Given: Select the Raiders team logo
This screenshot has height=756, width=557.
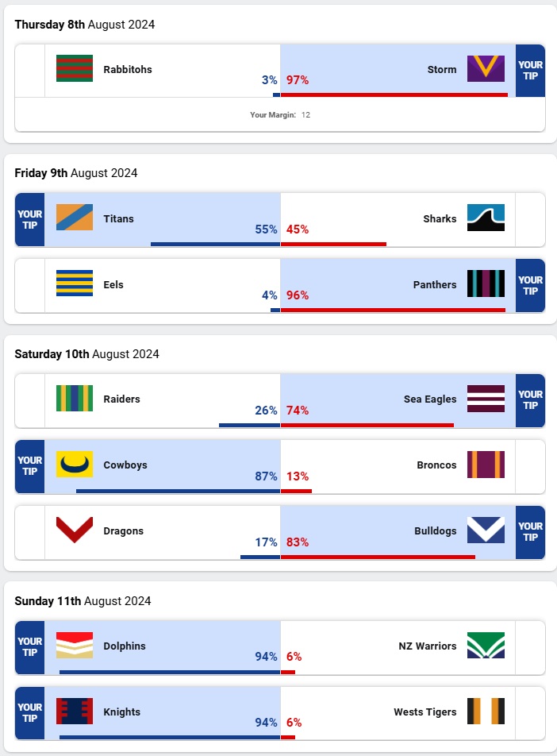Looking at the screenshot, I should pyautogui.click(x=75, y=399).
